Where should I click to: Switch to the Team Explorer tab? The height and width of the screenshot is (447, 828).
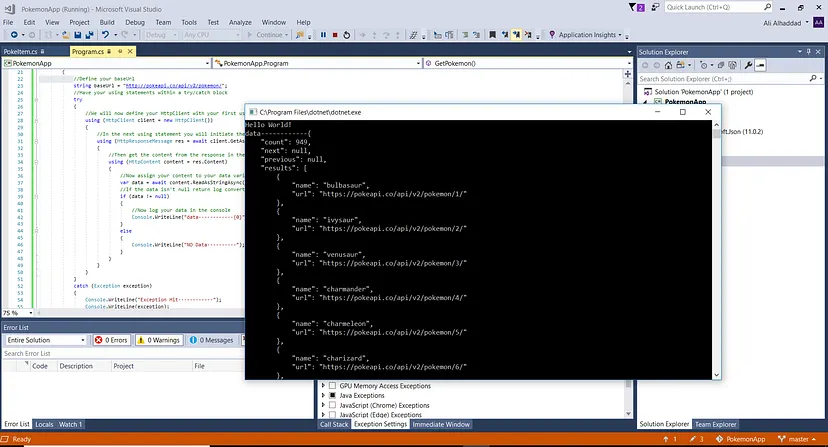pos(715,424)
